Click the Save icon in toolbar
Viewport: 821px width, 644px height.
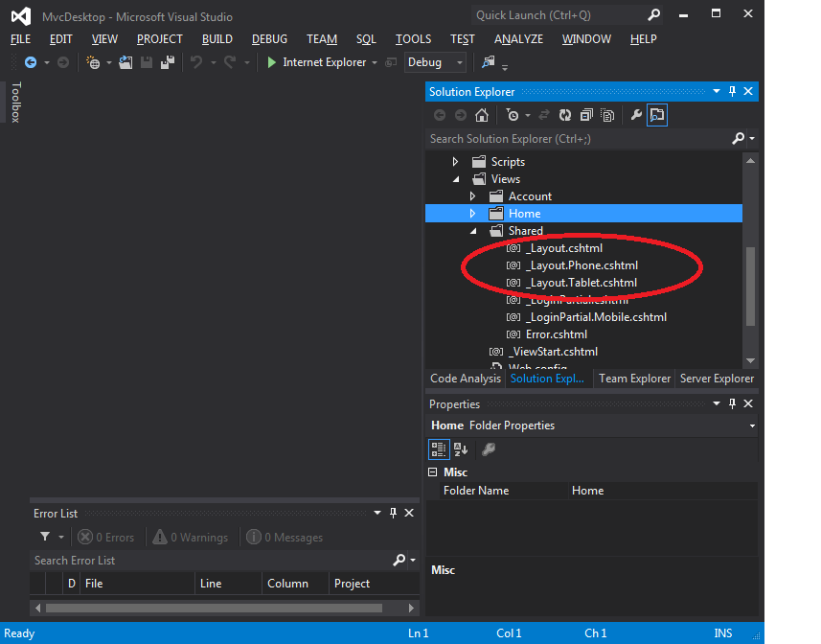pyautogui.click(x=147, y=63)
